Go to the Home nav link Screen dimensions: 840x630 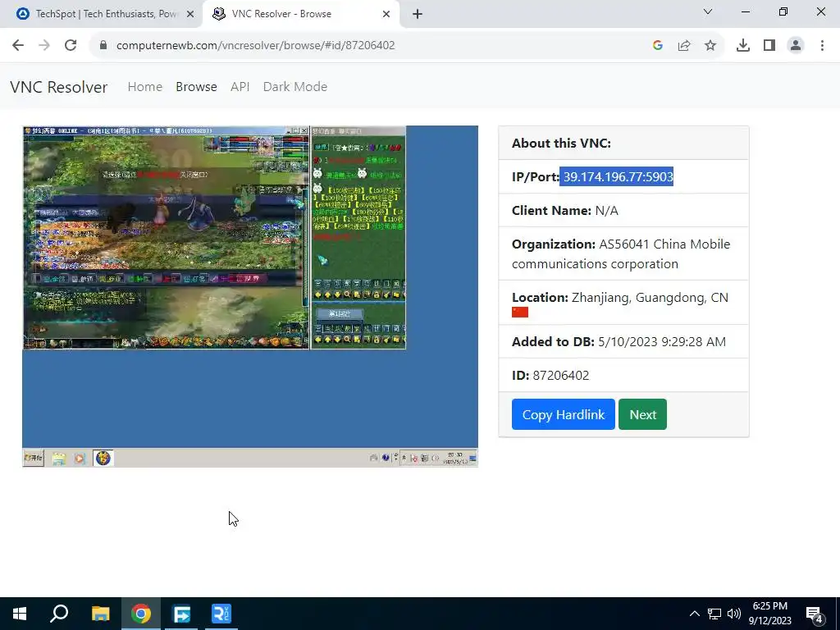point(144,87)
